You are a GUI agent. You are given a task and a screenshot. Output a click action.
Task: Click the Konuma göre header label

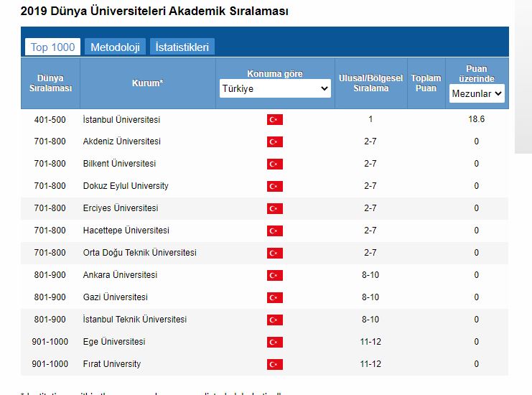(x=275, y=74)
